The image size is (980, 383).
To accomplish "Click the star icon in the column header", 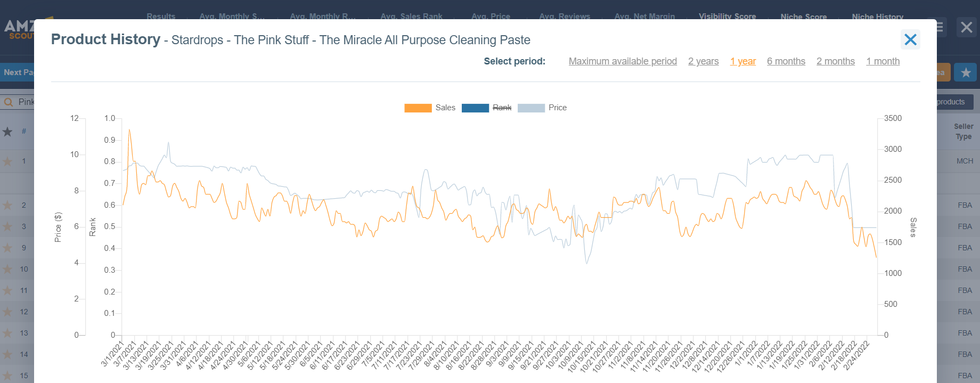I will click(8, 132).
